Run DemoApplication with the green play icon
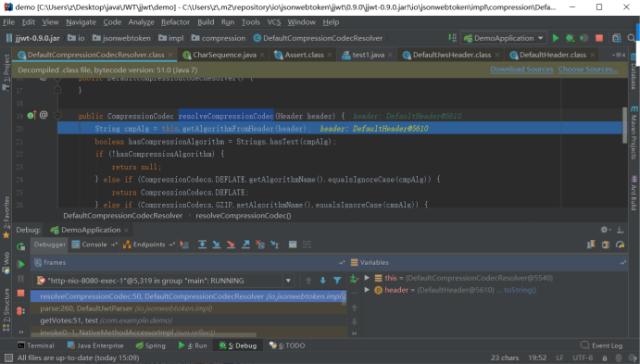640x364 pixels. pyautogui.click(x=556, y=38)
